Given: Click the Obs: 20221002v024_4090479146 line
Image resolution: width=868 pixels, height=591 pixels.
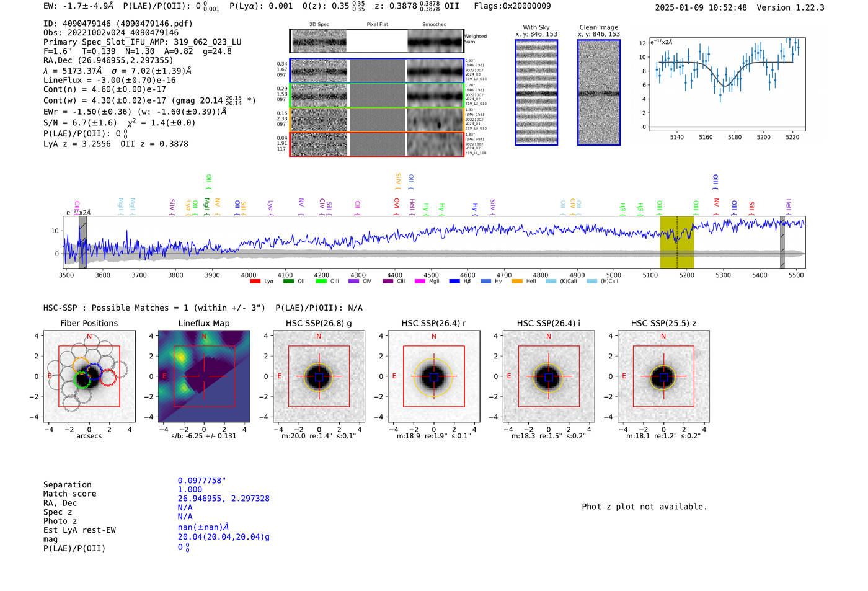Looking at the screenshot, I should click(111, 33).
